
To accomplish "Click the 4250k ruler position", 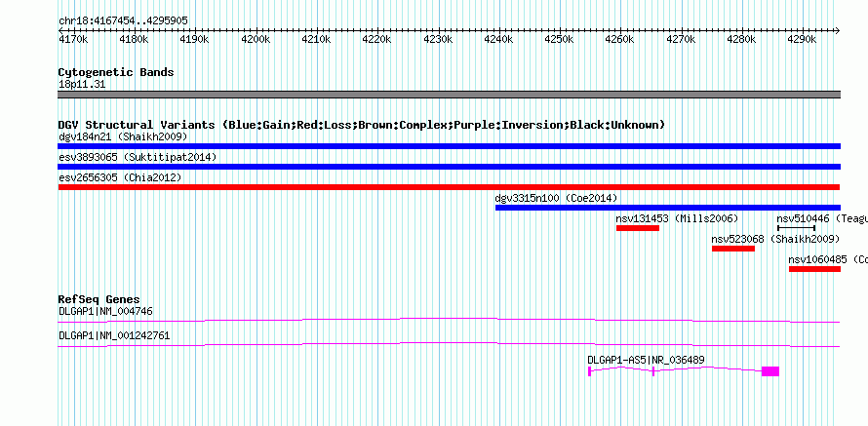I will point(559,40).
